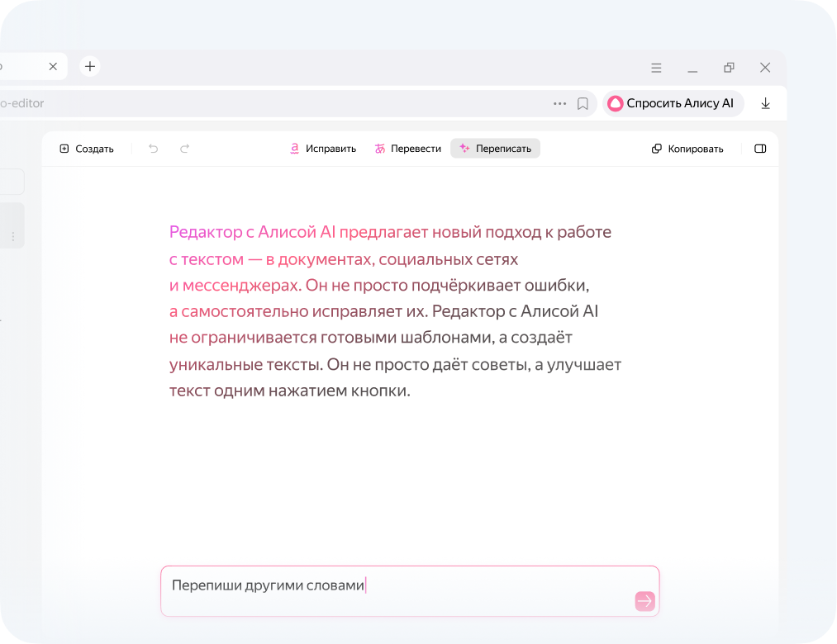This screenshot has height=644, width=837.
Task: Open a new browser tab with plus icon
Action: click(90, 66)
